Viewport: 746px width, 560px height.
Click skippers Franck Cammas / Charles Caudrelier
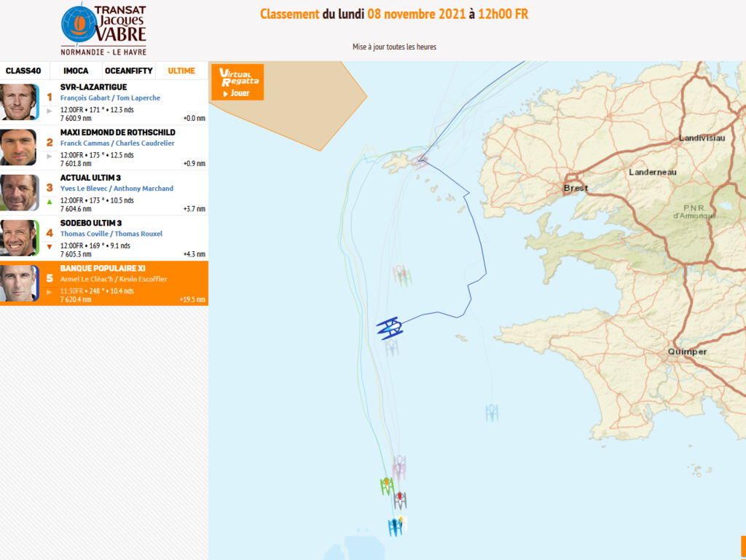pyautogui.click(x=117, y=143)
